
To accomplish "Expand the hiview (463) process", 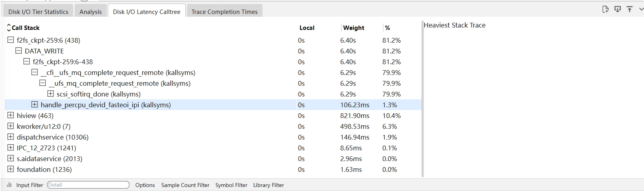I will tap(11, 115).
